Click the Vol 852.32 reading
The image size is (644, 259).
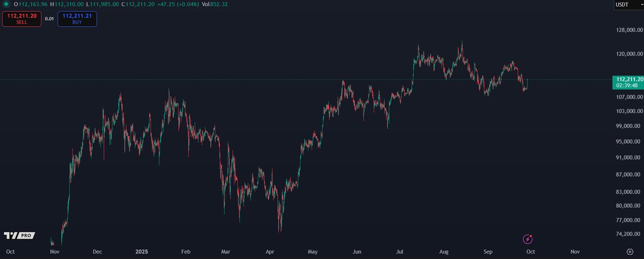(214, 4)
